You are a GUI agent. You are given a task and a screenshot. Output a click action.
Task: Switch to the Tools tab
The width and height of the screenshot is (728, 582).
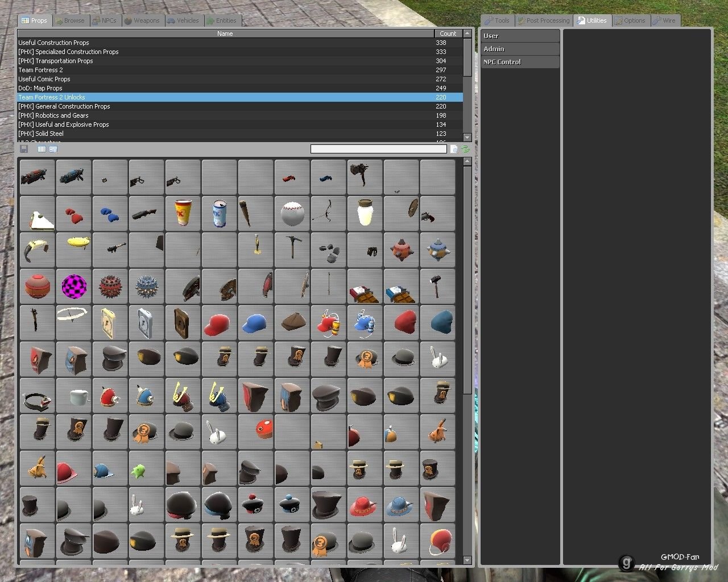pos(498,20)
